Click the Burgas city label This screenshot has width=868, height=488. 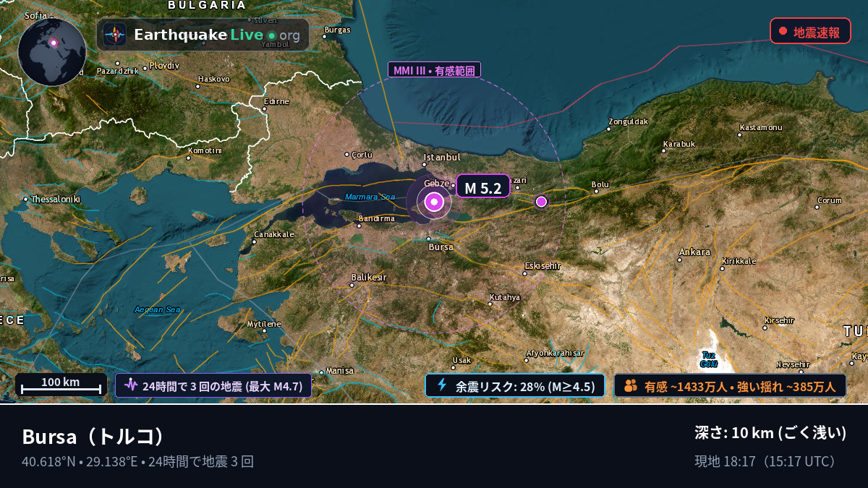[x=337, y=30]
